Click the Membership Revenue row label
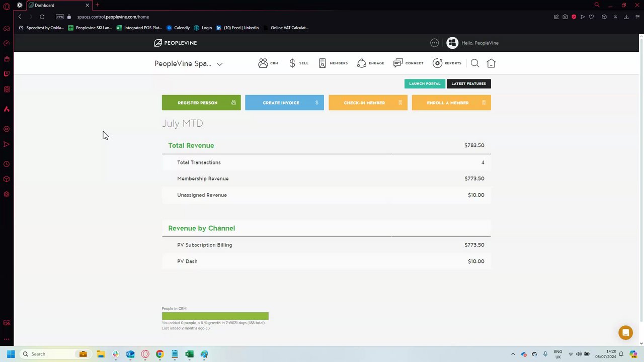 pos(203,178)
